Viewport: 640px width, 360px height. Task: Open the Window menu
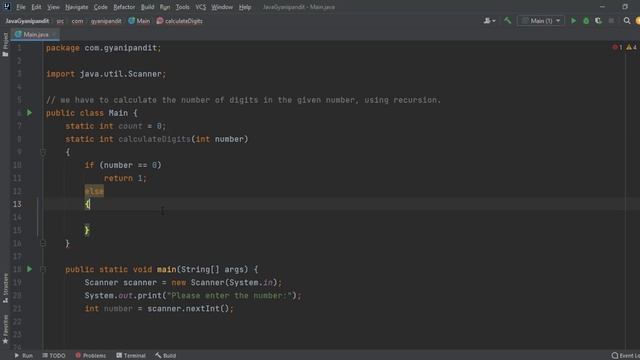coord(222,7)
